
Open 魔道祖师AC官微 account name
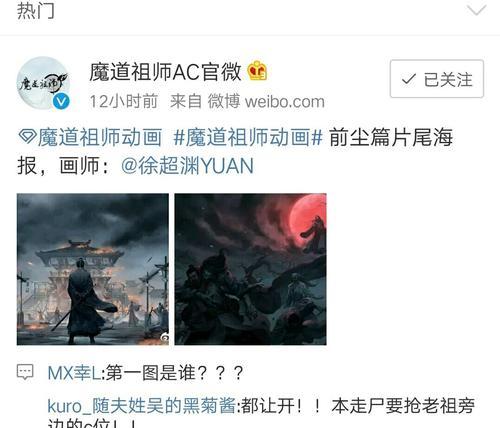click(165, 72)
